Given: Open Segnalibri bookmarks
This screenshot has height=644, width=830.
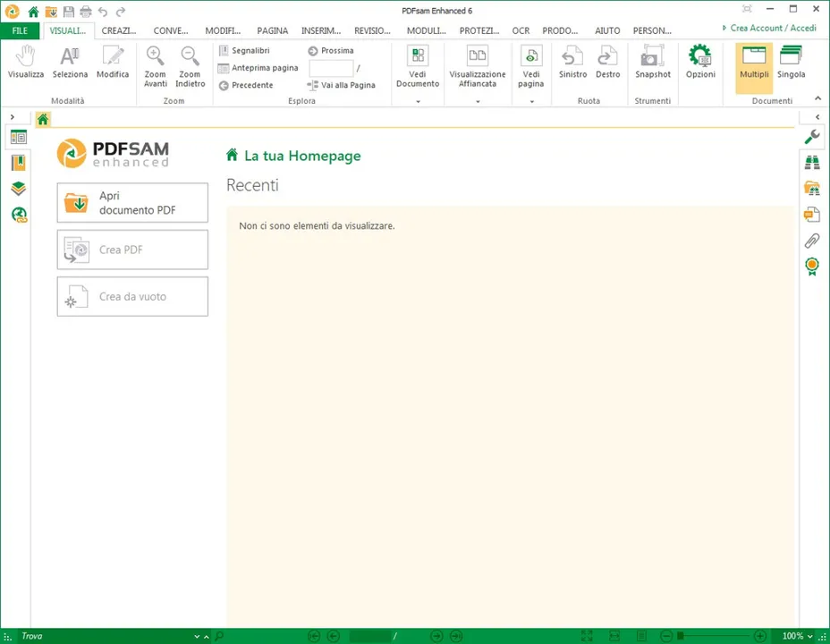Looking at the screenshot, I should pyautogui.click(x=244, y=50).
